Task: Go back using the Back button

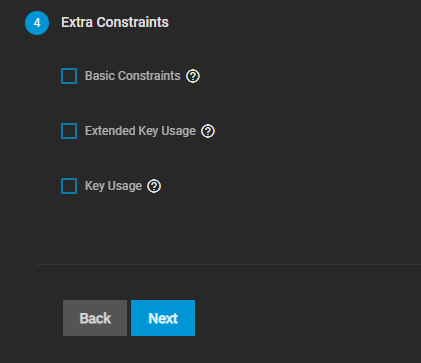Action: 95,318
